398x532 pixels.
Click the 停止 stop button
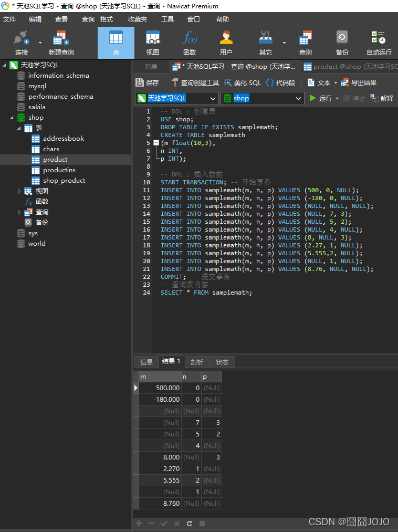pyautogui.click(x=354, y=98)
